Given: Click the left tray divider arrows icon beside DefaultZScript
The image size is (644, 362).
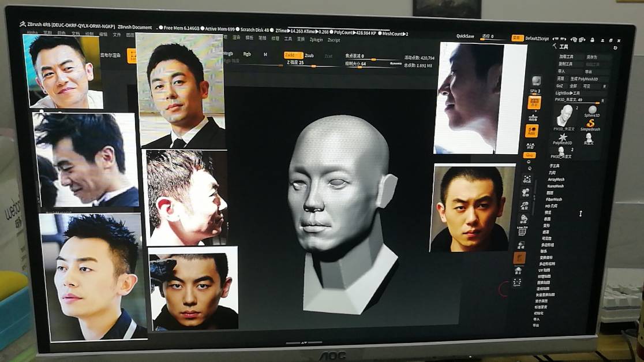Looking at the screenshot, I should (556, 39).
